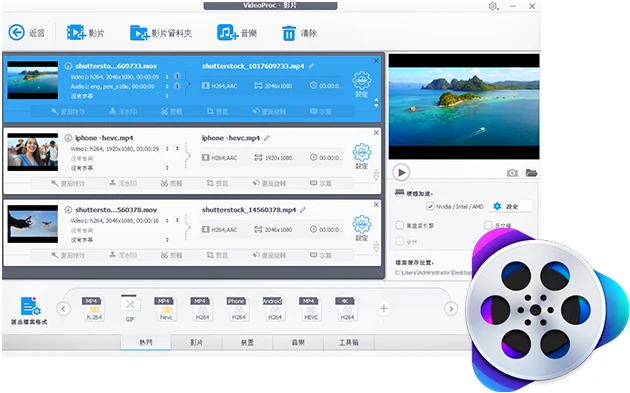Clear the list with the 清除 trash icon
The width and height of the screenshot is (630, 393).
pyautogui.click(x=288, y=33)
